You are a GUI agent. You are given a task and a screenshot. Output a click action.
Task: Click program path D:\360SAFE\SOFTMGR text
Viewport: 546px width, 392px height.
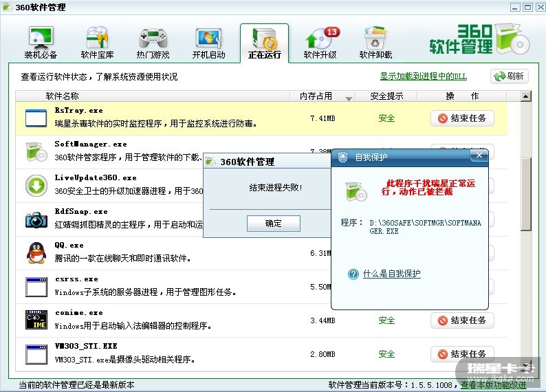tap(425, 227)
